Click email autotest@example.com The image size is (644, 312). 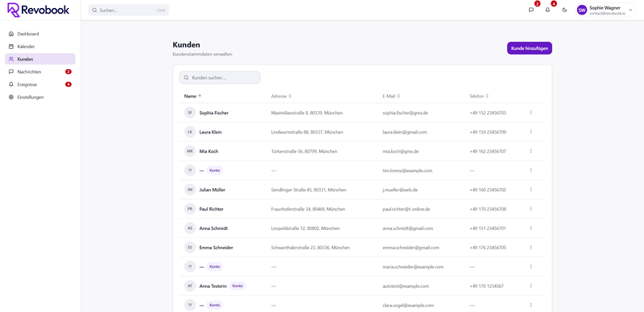coord(406,286)
